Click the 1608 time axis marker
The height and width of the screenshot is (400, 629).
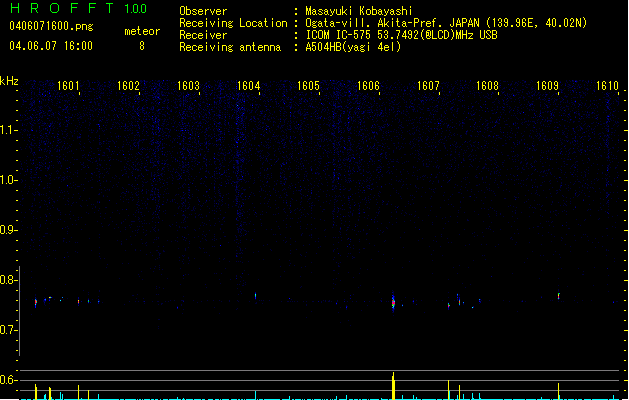487,86
